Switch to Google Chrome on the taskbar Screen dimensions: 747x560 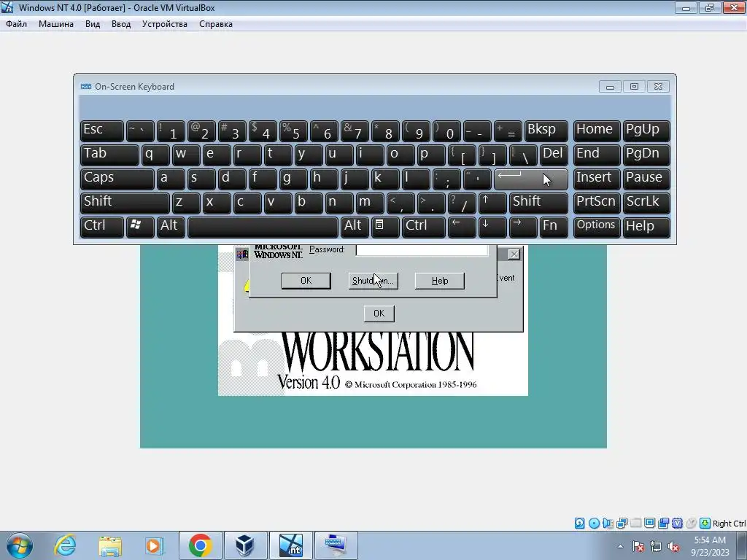pyautogui.click(x=200, y=545)
